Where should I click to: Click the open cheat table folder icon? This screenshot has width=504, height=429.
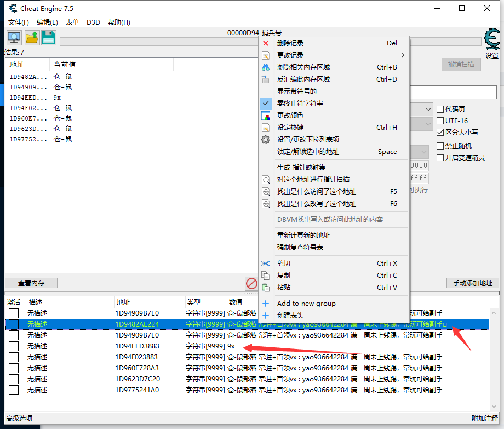[33, 37]
